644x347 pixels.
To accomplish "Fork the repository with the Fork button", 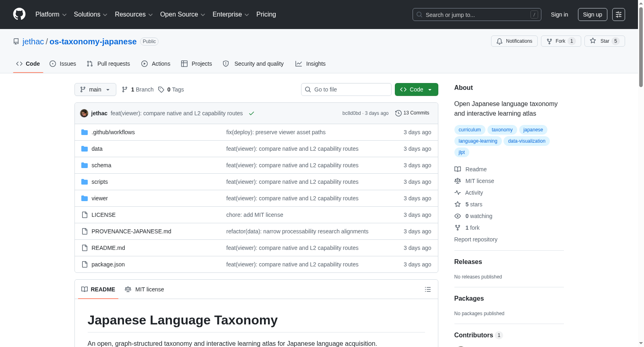I will coord(561,41).
